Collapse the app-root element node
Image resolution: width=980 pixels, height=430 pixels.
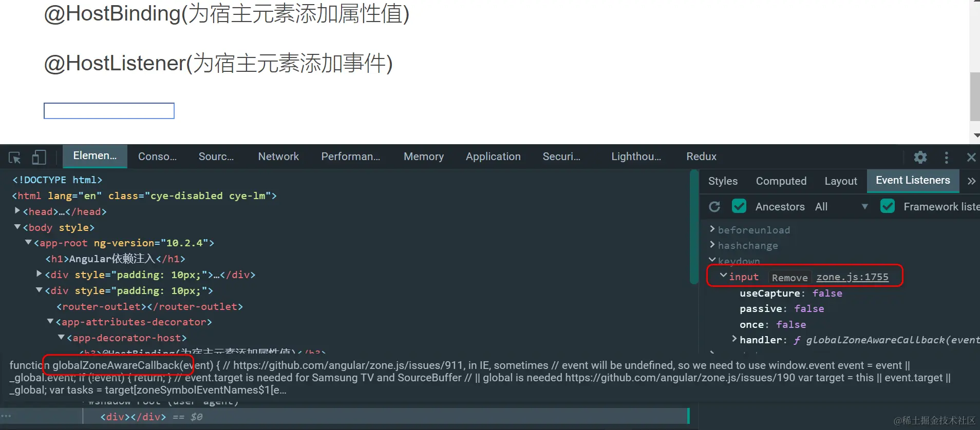tap(29, 242)
